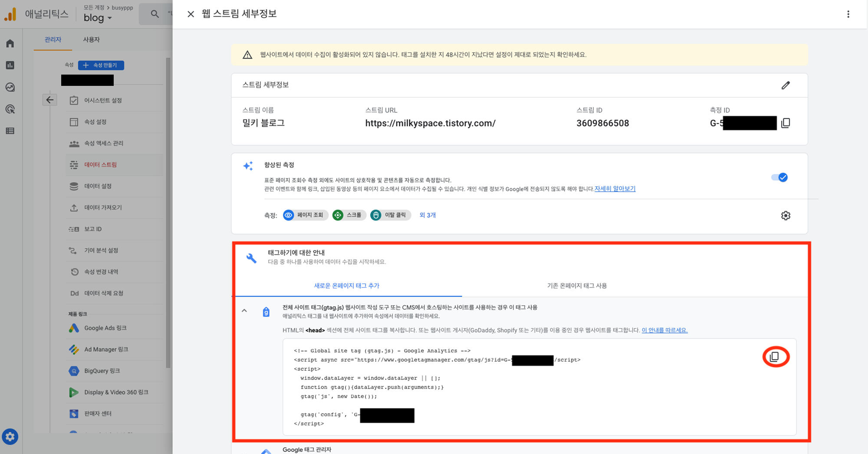The height and width of the screenshot is (454, 868).
Task: Click the 속성 만들기 button
Action: point(101,65)
